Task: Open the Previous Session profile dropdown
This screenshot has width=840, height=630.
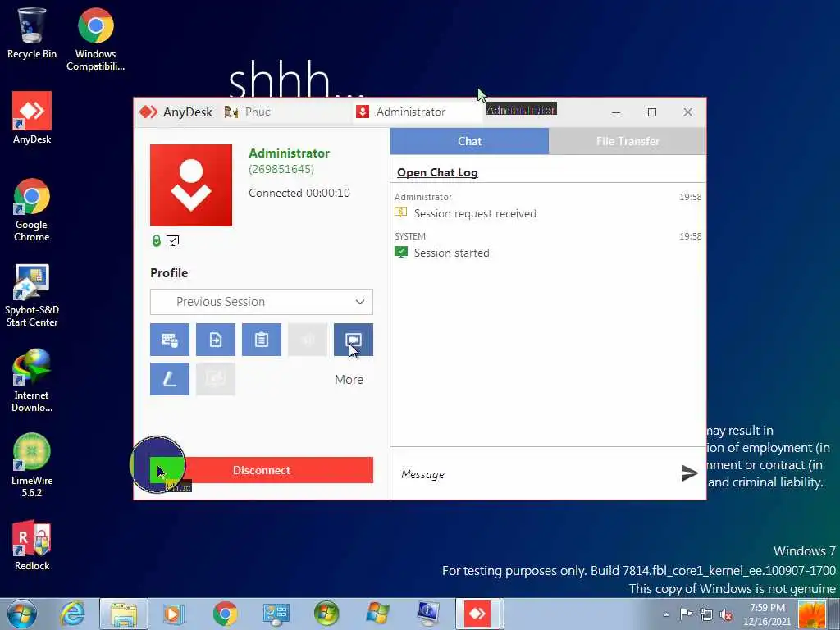Action: (x=262, y=302)
